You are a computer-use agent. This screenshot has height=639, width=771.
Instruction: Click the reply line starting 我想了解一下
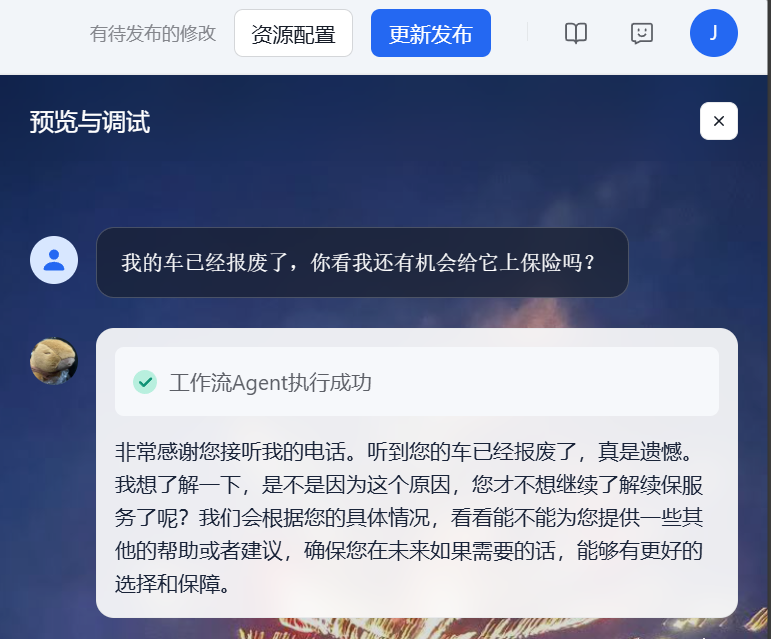(x=409, y=485)
